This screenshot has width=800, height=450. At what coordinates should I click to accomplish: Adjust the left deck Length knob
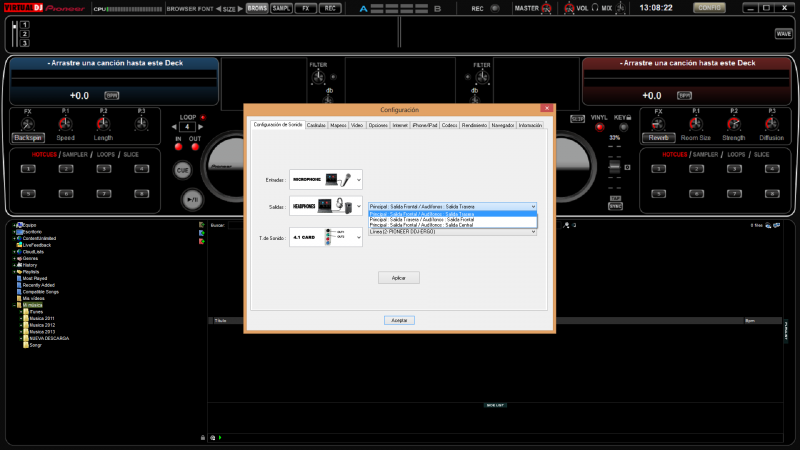click(x=103, y=123)
